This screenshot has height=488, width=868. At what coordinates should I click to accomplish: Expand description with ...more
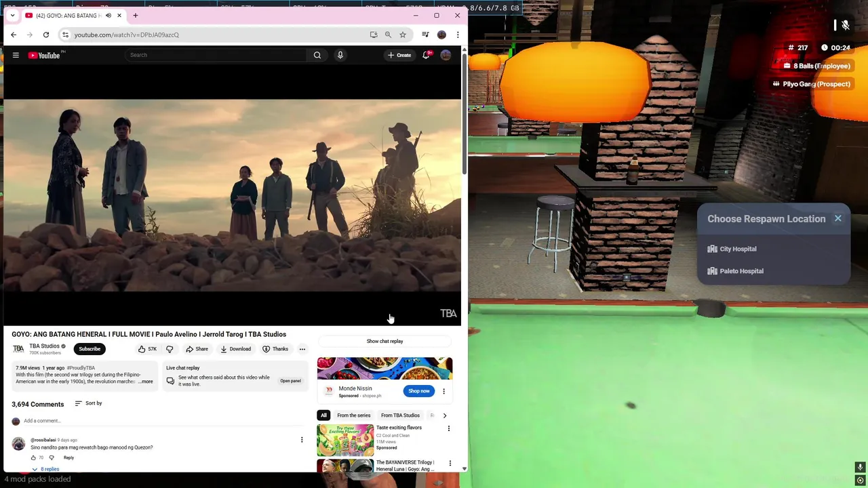tap(146, 382)
